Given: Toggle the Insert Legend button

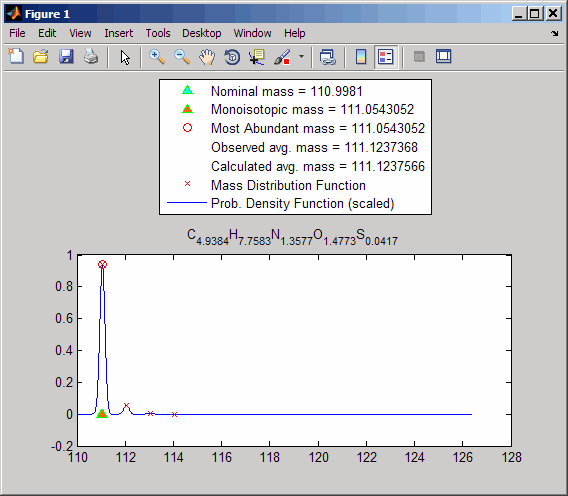Looking at the screenshot, I should pyautogui.click(x=385, y=57).
